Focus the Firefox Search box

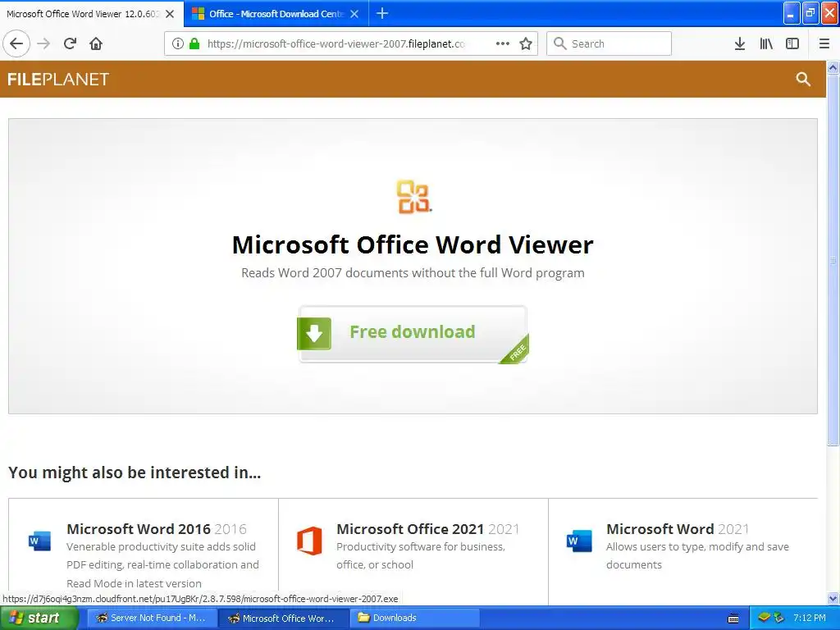pyautogui.click(x=609, y=43)
